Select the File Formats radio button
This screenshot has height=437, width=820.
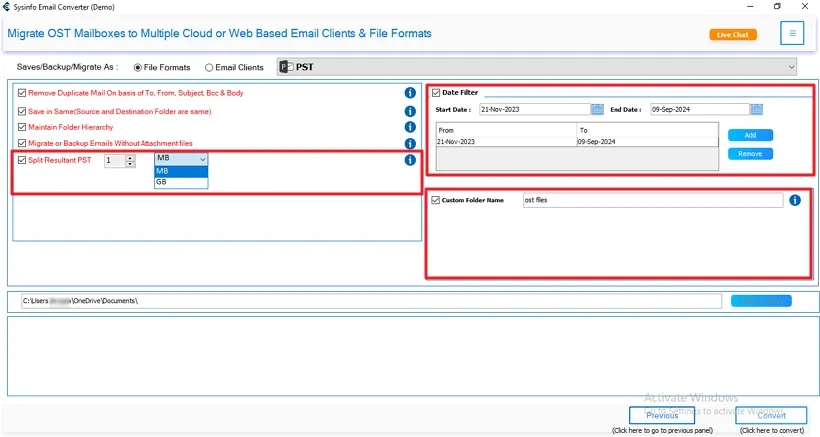pos(138,67)
